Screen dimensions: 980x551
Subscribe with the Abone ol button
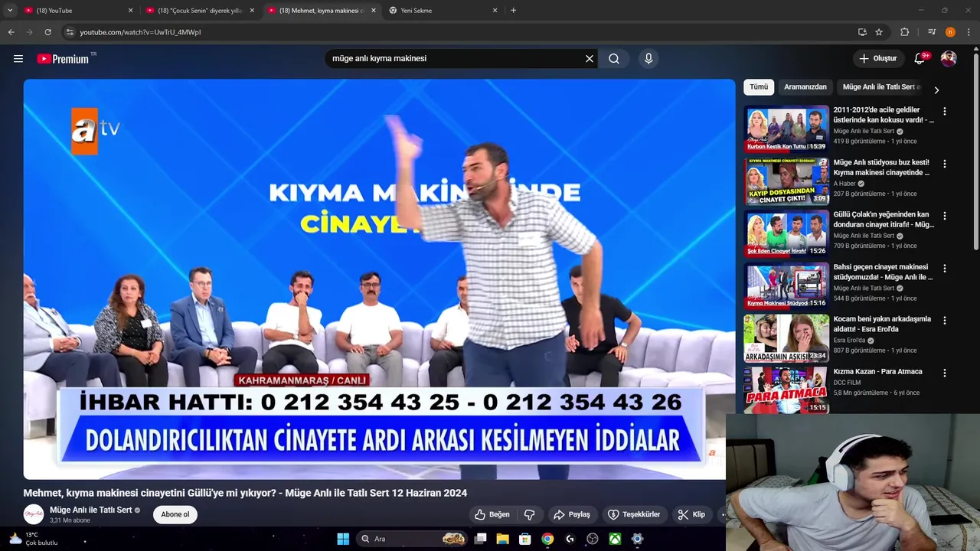175,514
